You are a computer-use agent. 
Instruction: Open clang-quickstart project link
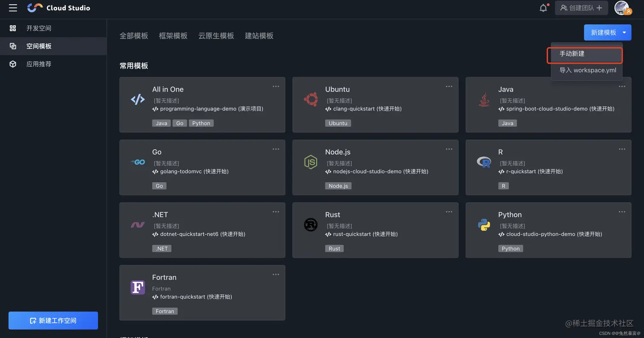pyautogui.click(x=363, y=109)
